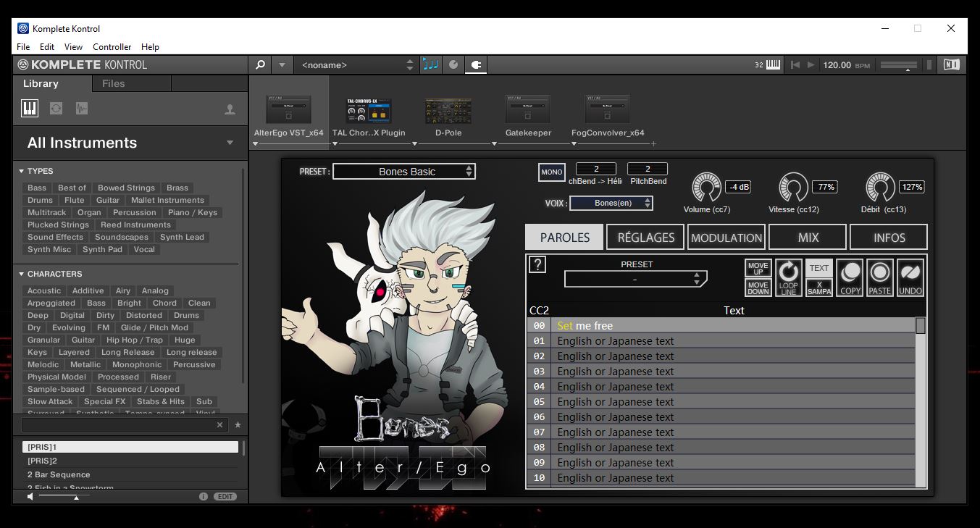Click the Loop Line icon
This screenshot has height=528, width=980.
(x=788, y=278)
